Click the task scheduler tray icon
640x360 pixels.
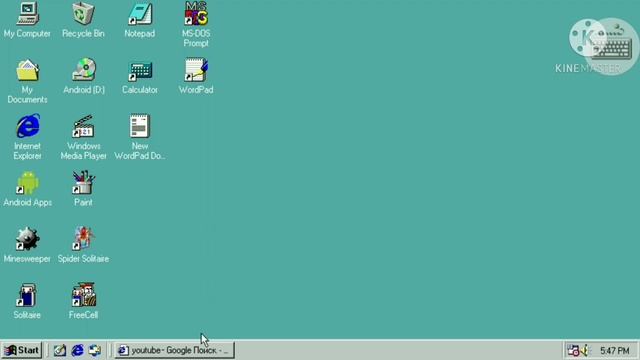(573, 351)
